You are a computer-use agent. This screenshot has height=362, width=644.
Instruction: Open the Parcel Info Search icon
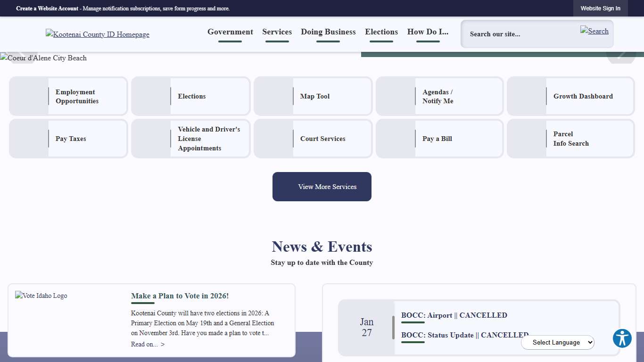(x=570, y=139)
